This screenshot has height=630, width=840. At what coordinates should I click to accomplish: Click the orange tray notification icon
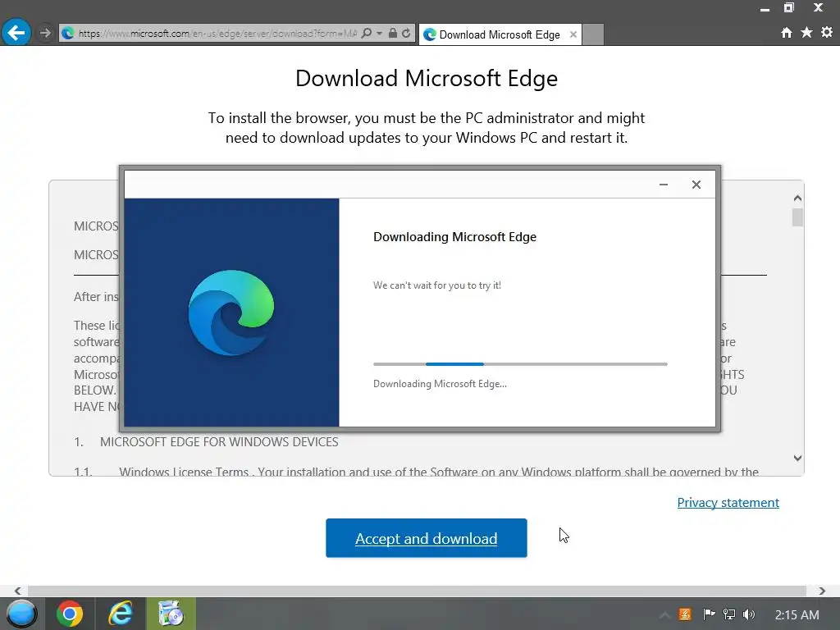tap(685, 614)
